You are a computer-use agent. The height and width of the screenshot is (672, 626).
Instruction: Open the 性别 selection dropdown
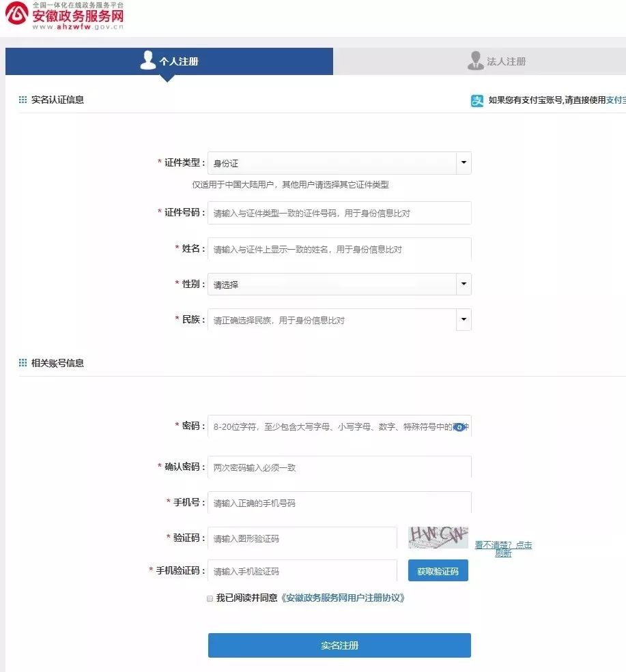pyautogui.click(x=464, y=284)
